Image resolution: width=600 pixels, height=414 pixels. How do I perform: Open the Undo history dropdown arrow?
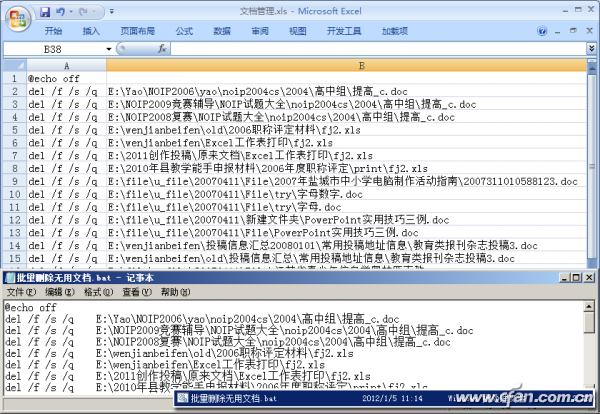coord(71,12)
